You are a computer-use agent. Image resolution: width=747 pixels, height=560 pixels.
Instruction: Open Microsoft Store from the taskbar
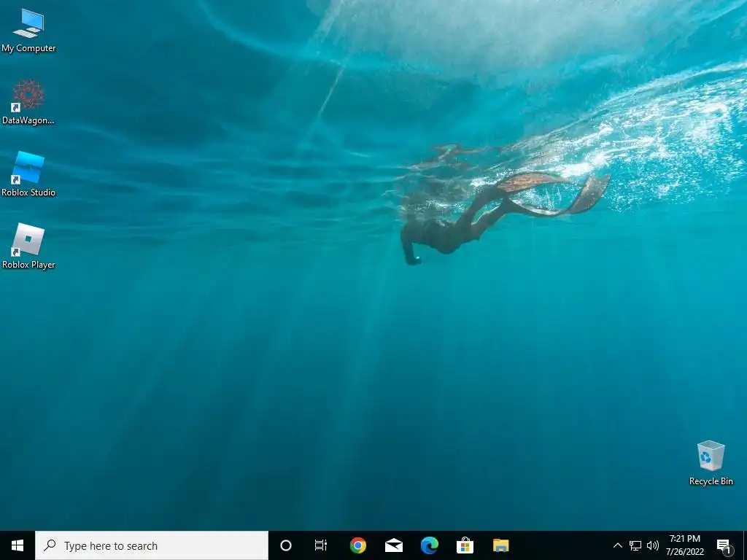click(x=465, y=545)
